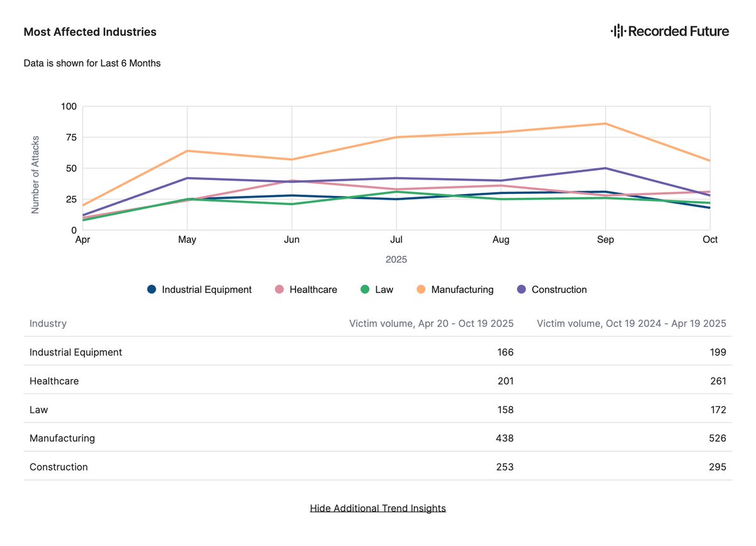Click the Industrial Equipment table row
The image size is (756, 546).
[378, 352]
